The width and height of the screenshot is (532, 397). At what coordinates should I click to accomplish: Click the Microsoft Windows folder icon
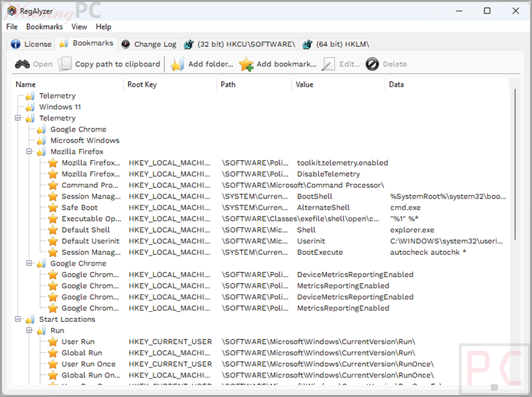point(41,141)
